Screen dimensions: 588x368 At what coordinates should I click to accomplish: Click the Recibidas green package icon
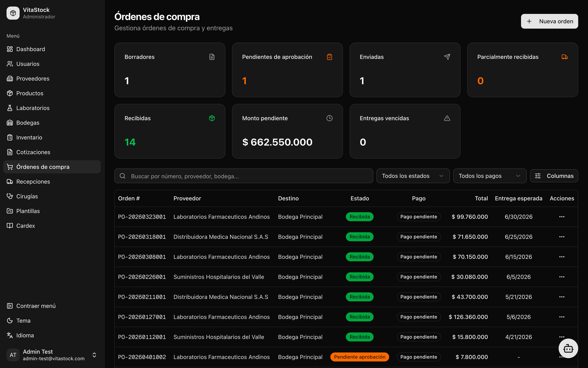[212, 118]
